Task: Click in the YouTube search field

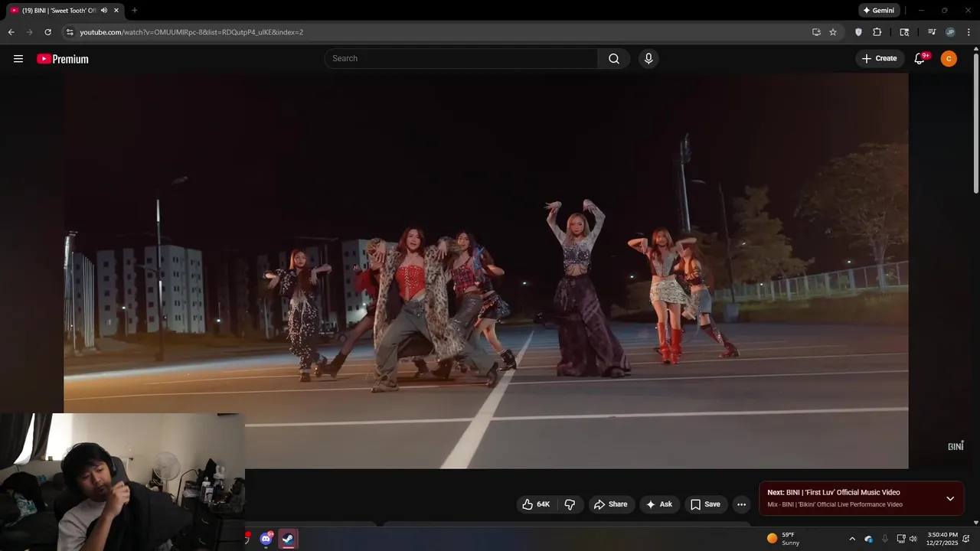Action: (x=461, y=59)
